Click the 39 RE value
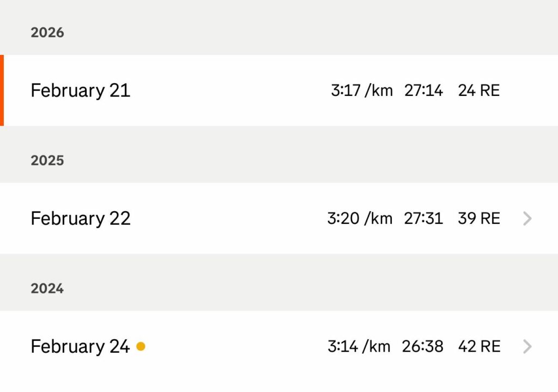Screen dimensions: 558x392 click(x=478, y=218)
